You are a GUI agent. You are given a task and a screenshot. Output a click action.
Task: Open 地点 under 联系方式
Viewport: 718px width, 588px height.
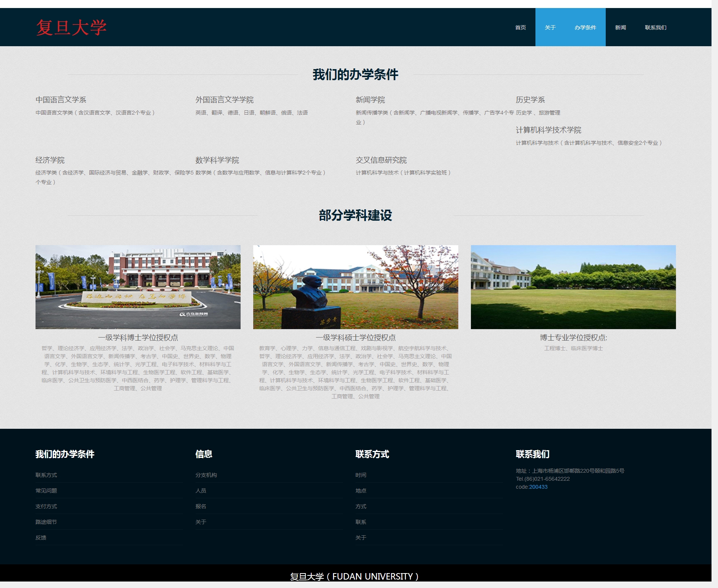(361, 491)
